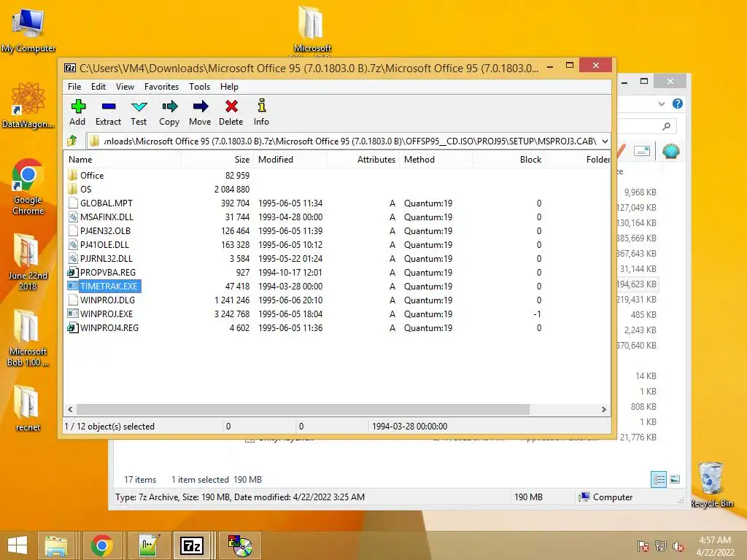Open the Help menu
The height and width of the screenshot is (560, 747).
(229, 87)
